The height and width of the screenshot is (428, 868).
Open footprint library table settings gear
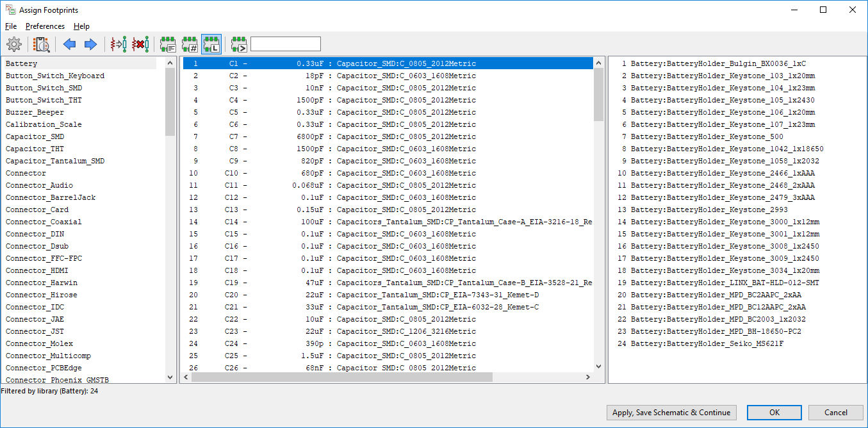(14, 44)
